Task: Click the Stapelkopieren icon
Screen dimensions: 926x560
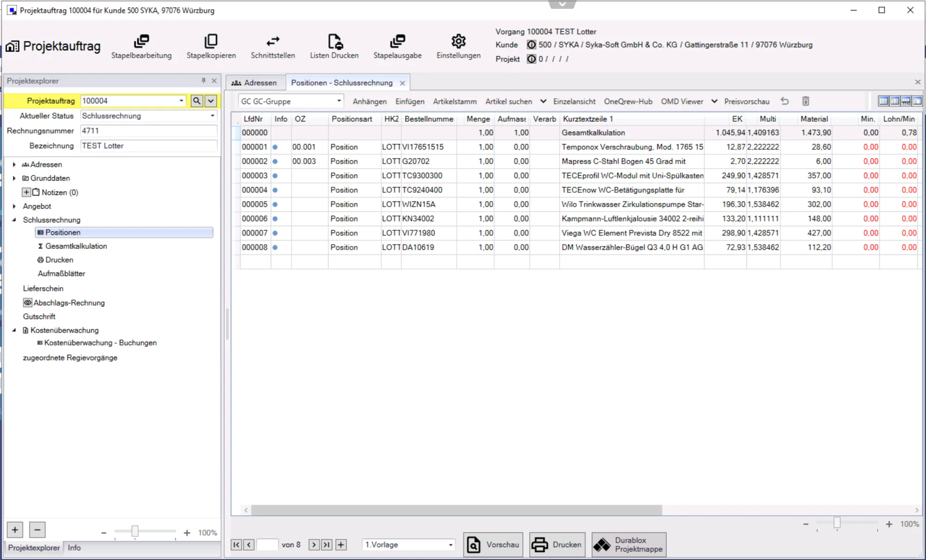Action: point(211,41)
